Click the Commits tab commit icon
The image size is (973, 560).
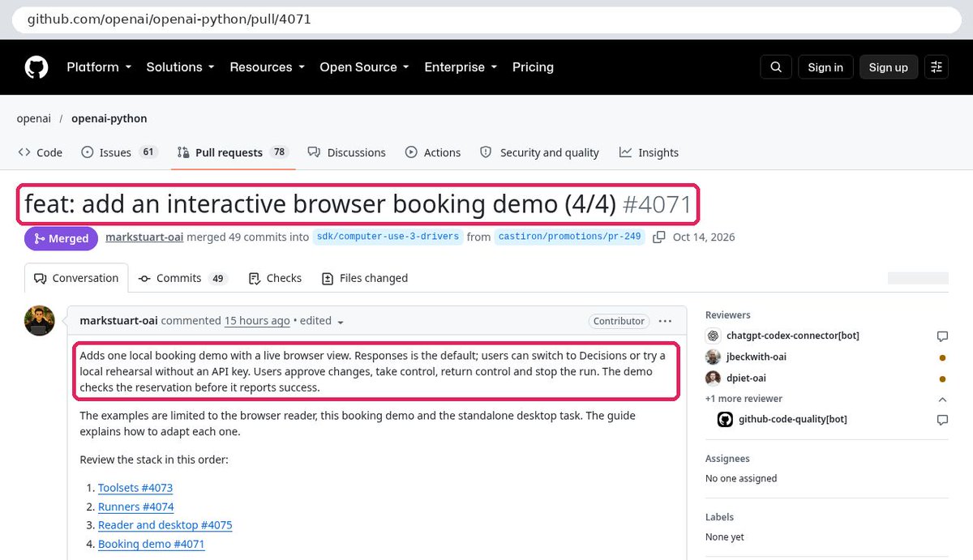144,278
